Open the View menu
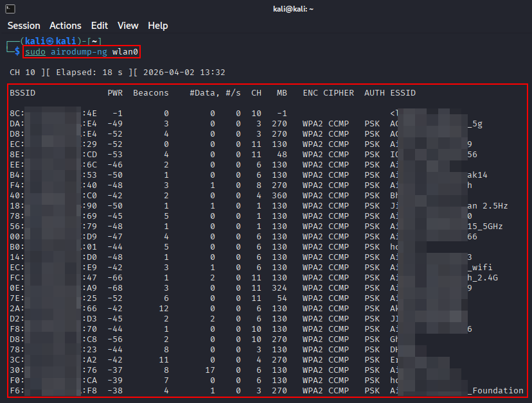 [128, 26]
